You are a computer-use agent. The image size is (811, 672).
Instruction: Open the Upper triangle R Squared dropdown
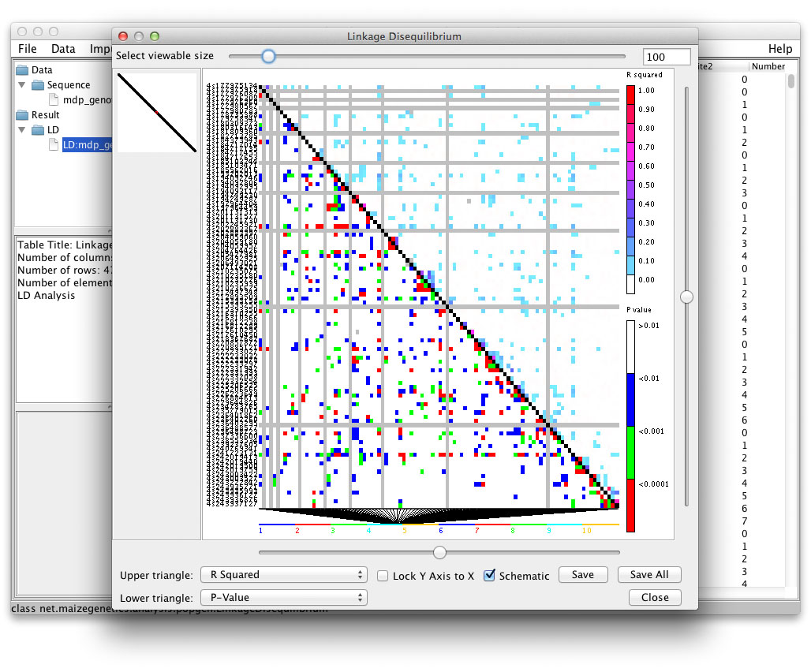click(284, 575)
